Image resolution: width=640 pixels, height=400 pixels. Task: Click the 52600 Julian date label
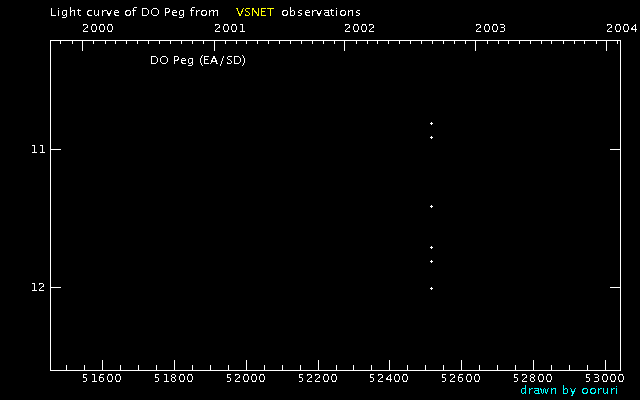click(461, 378)
